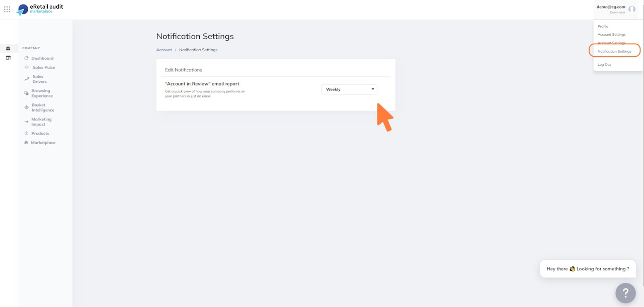Select the store icon in left rail
The height and width of the screenshot is (307, 644).
[x=8, y=58]
